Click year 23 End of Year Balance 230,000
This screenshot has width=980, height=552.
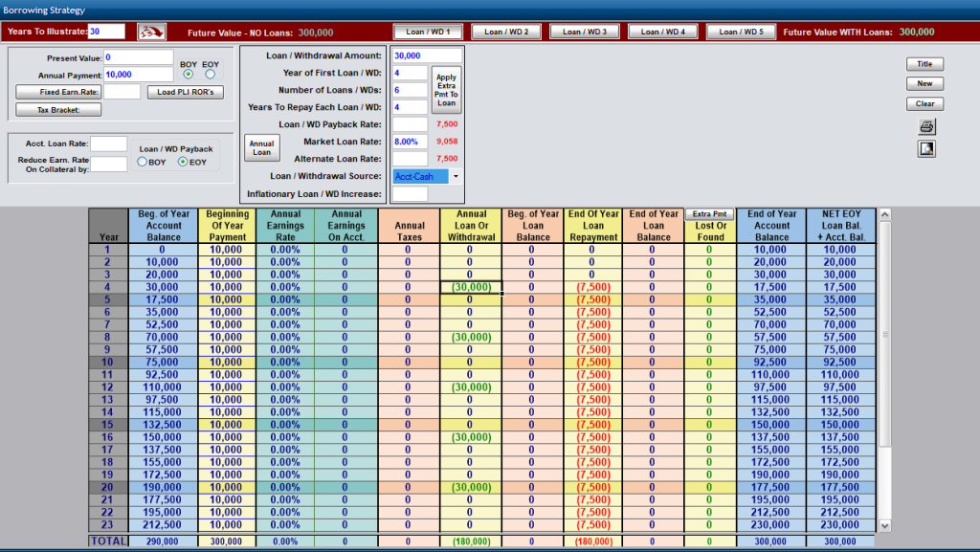(x=771, y=525)
